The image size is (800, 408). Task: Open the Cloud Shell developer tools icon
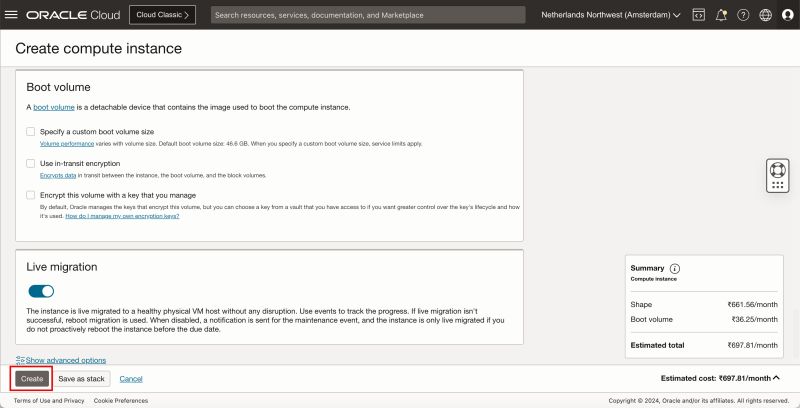coord(698,15)
